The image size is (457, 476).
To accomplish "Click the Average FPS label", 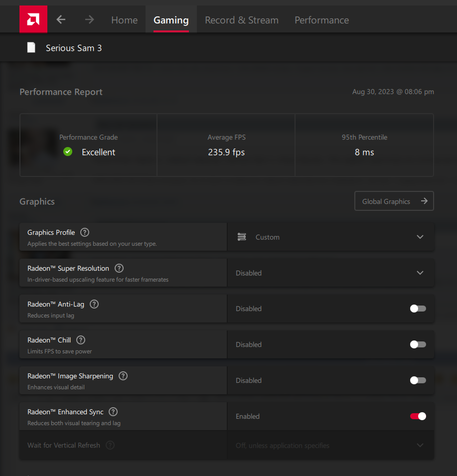I will (x=226, y=137).
